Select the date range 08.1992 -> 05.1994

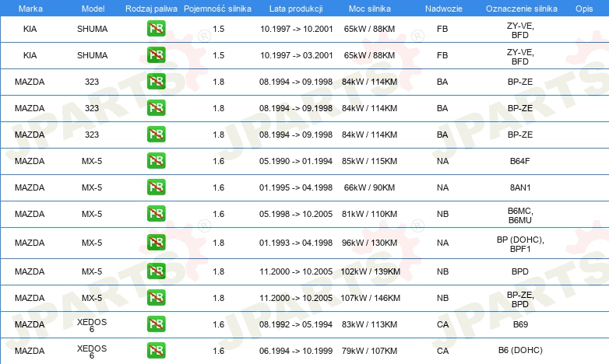296,324
